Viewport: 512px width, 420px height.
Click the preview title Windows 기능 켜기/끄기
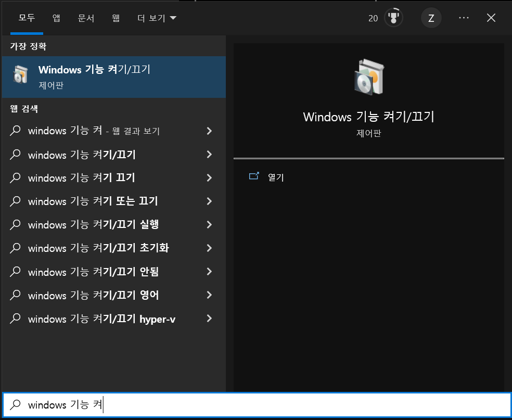click(369, 117)
